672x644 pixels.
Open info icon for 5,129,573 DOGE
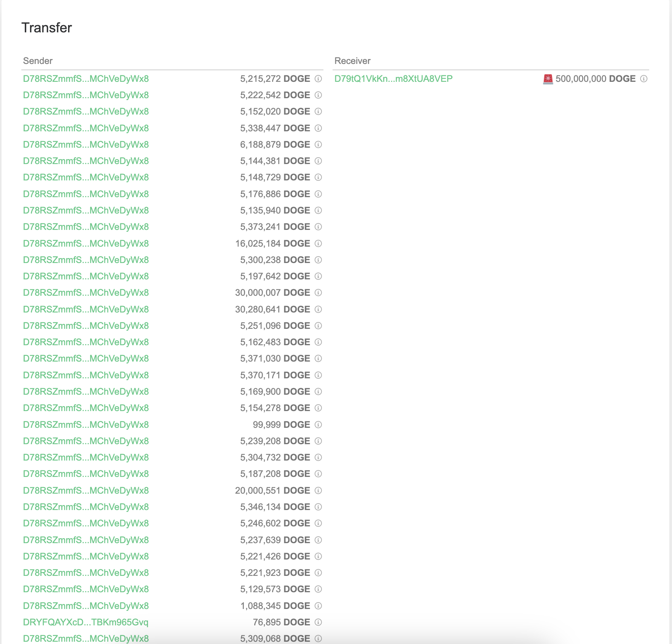318,589
